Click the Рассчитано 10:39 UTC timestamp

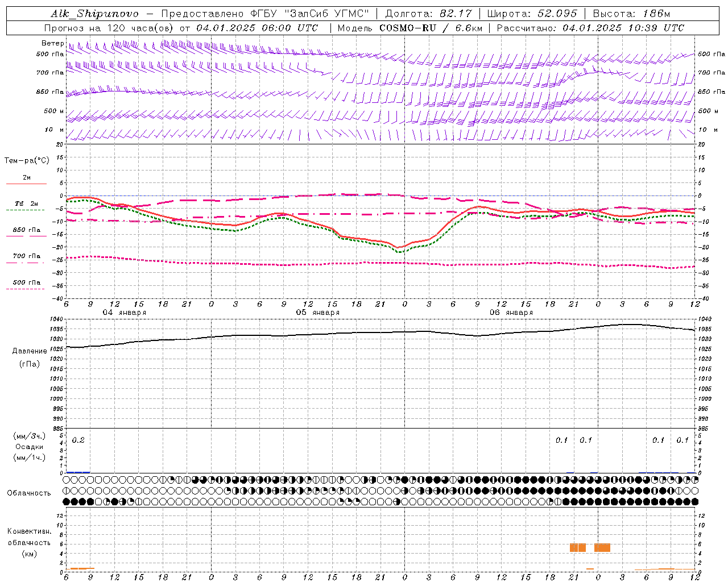pos(590,28)
